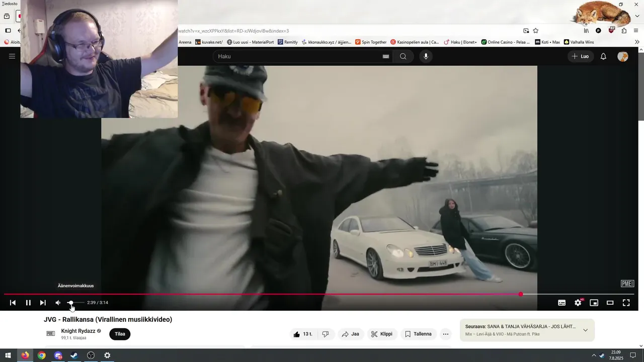Click the browser address bar URL
Viewport: 644px width, 362px height.
pyautogui.click(x=233, y=31)
